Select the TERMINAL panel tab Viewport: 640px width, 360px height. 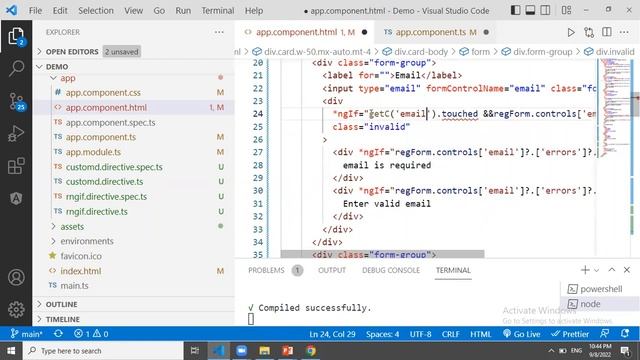coord(453,270)
